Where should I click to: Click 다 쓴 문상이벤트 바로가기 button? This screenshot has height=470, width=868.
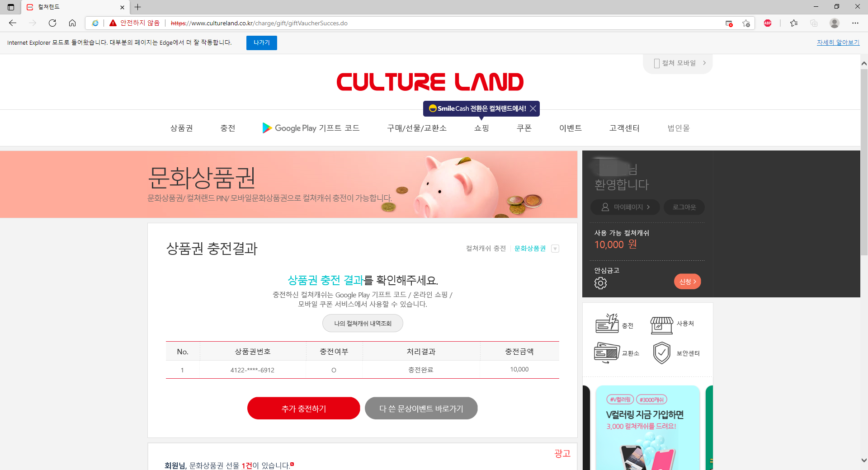click(421, 409)
